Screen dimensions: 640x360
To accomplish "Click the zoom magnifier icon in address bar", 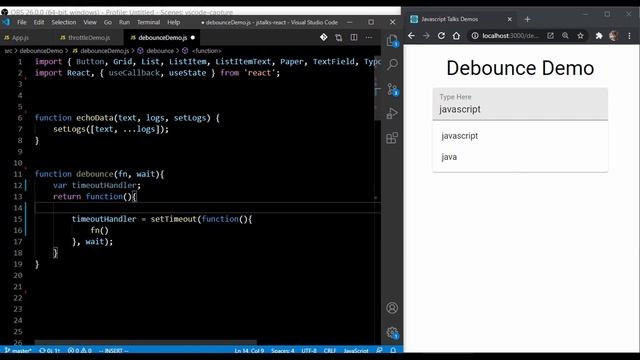I will [565, 36].
